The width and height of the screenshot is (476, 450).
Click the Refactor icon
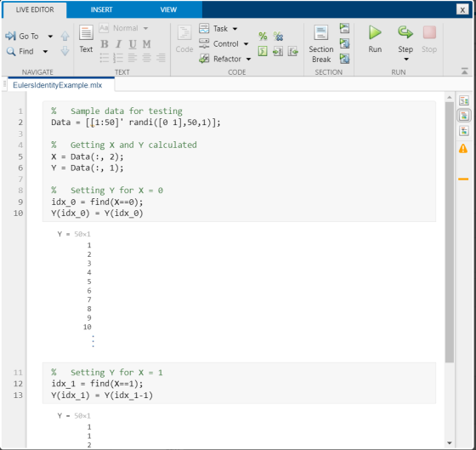[204, 59]
